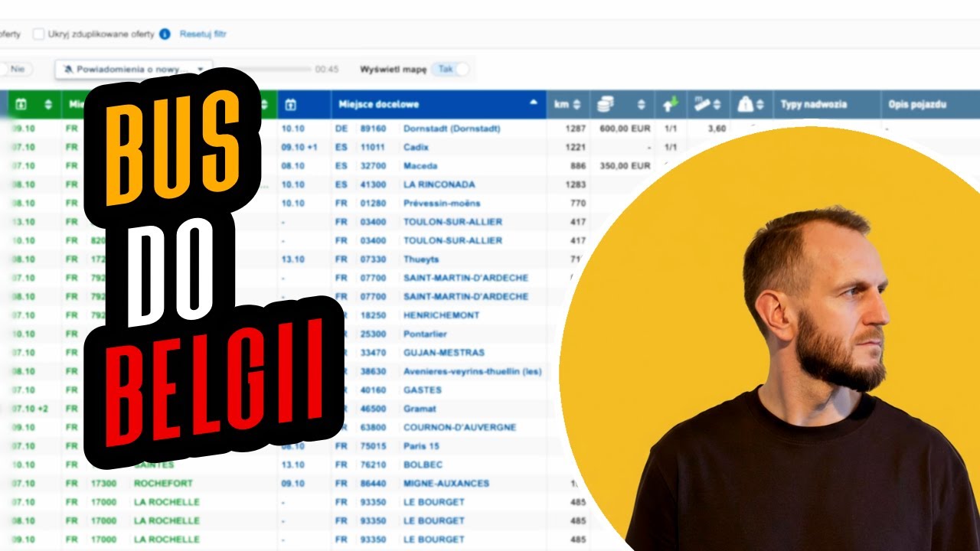
Task: Toggle Wyświetl mapę Tak switch
Action: pyautogui.click(x=450, y=69)
